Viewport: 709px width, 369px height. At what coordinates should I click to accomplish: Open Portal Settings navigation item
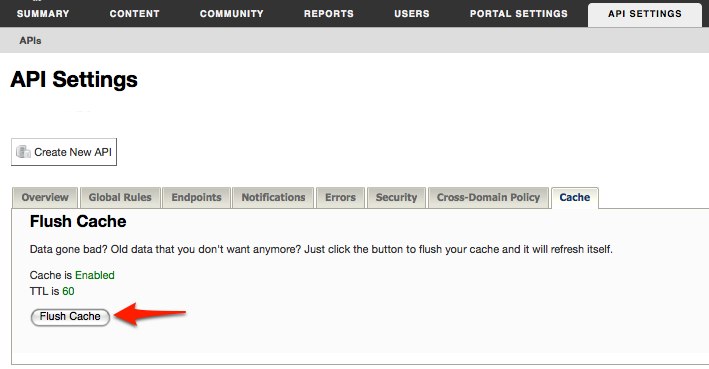[x=519, y=14]
